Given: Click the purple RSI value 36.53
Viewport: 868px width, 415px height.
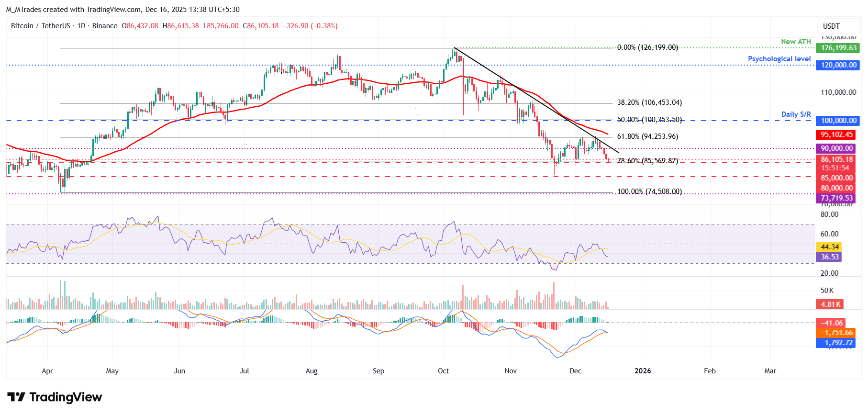Looking at the screenshot, I should pyautogui.click(x=829, y=257).
